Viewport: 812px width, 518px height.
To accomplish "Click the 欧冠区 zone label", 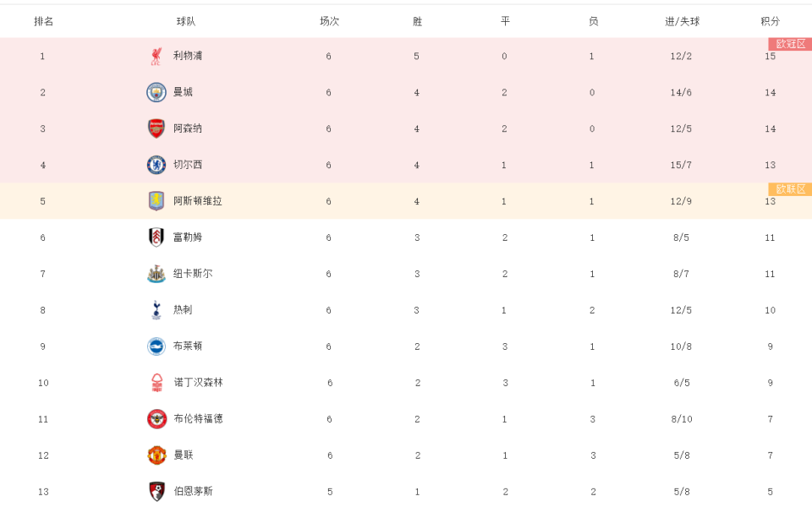I will click(790, 44).
